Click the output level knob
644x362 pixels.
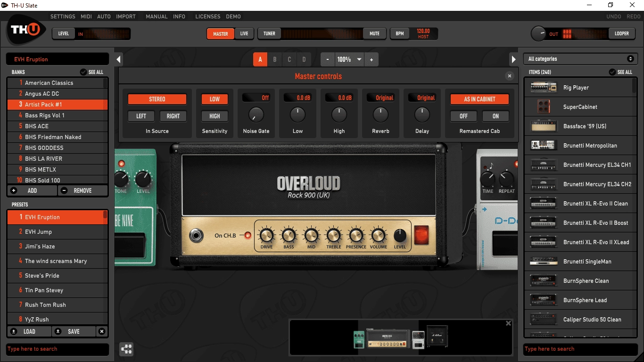tap(538, 33)
